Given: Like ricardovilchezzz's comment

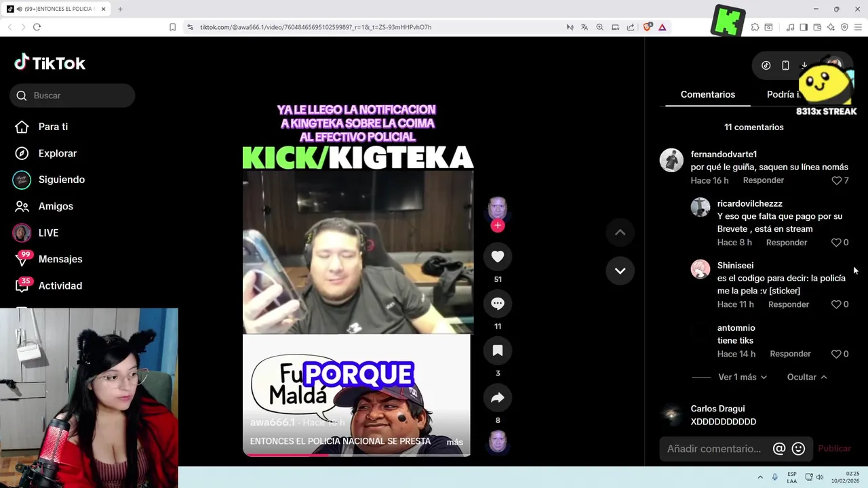Looking at the screenshot, I should point(836,243).
